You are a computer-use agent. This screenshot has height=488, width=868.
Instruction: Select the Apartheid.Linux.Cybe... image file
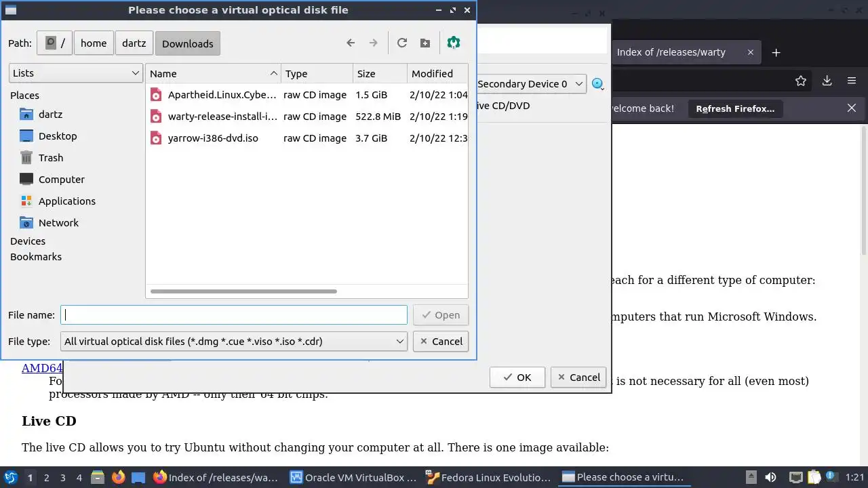(222, 95)
